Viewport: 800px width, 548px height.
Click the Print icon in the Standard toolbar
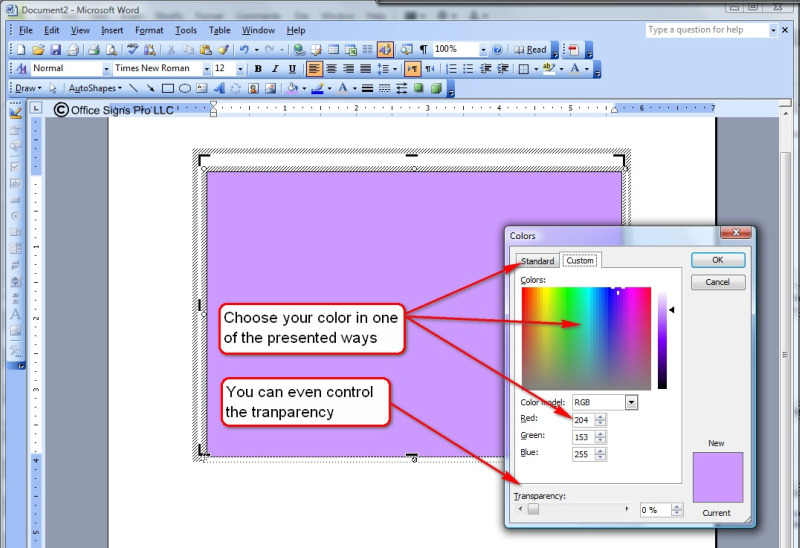point(92,49)
